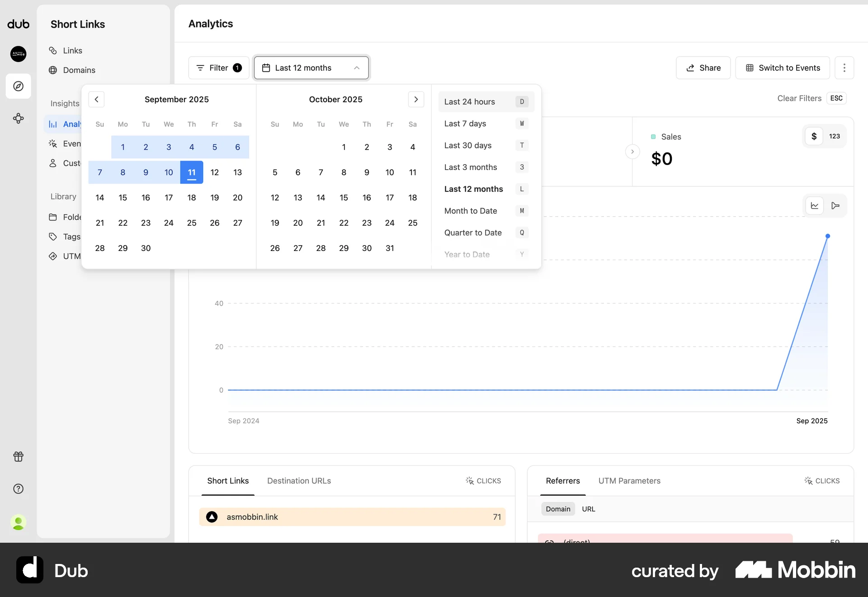The width and height of the screenshot is (868, 597).
Task: Toggle Domain view in the Referrers panel
Action: coord(557,508)
